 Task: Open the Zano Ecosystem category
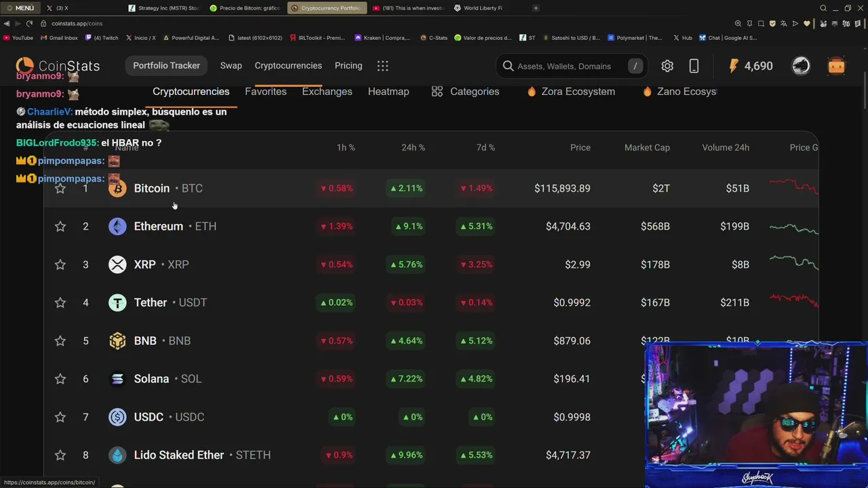pos(680,91)
